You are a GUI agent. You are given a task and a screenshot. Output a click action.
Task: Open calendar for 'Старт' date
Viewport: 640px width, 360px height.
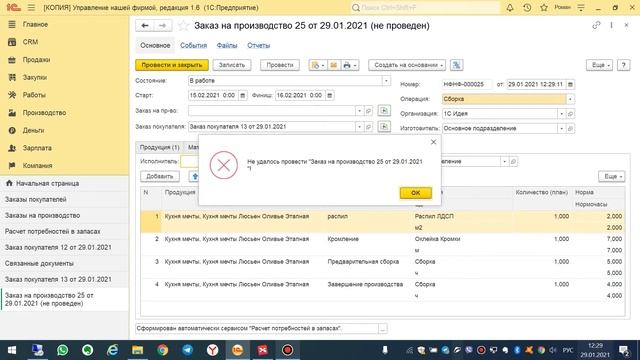tap(242, 95)
